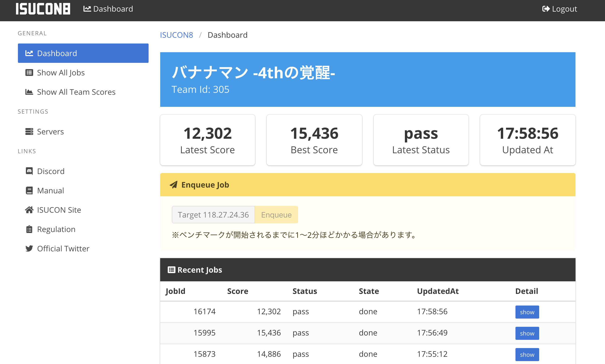Click score 14,886 in the table
The image size is (605, 364).
[269, 354]
